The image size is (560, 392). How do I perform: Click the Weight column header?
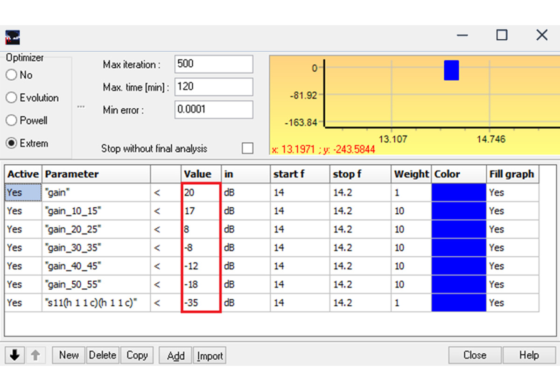(x=412, y=174)
